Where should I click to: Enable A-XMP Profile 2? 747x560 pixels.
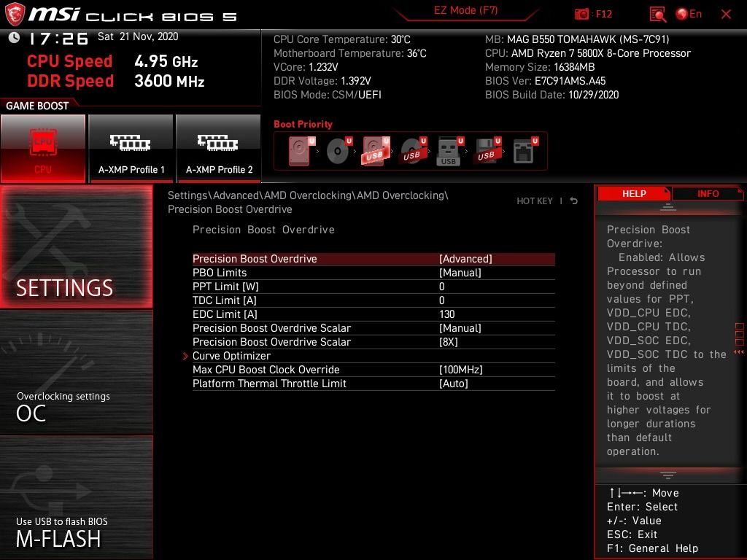coord(219,148)
